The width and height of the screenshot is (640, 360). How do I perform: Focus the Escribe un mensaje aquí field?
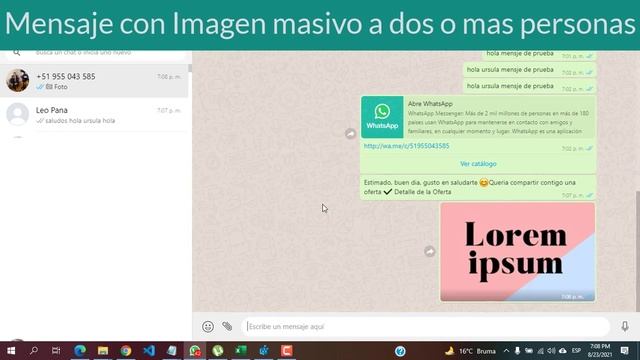425,327
